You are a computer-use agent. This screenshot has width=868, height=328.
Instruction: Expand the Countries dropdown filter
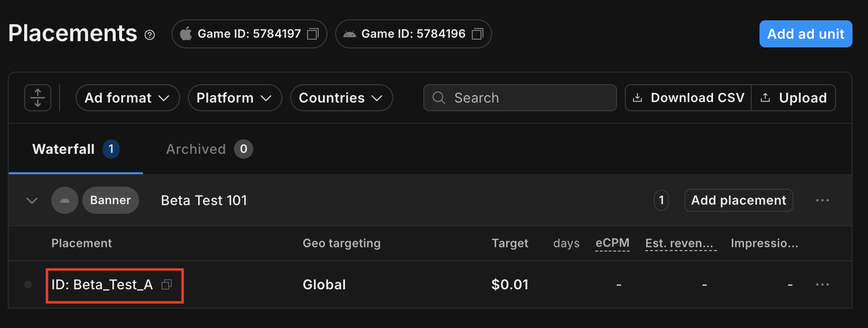pos(341,98)
